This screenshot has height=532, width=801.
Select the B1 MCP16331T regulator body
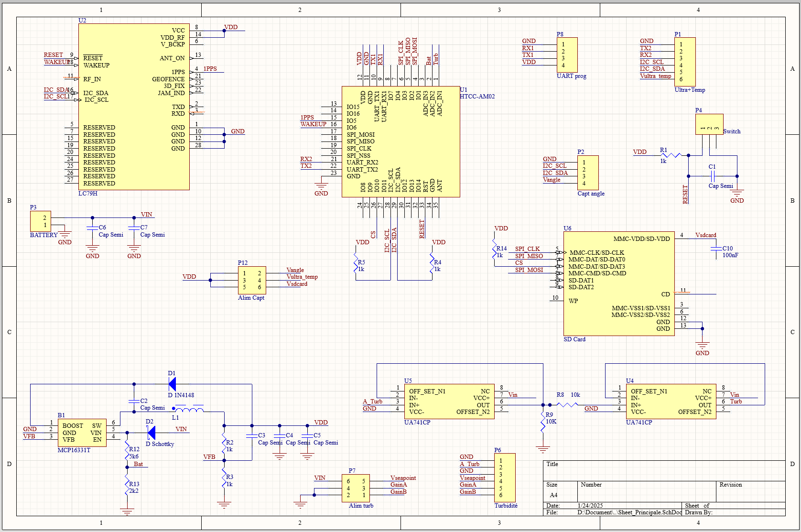pyautogui.click(x=82, y=433)
